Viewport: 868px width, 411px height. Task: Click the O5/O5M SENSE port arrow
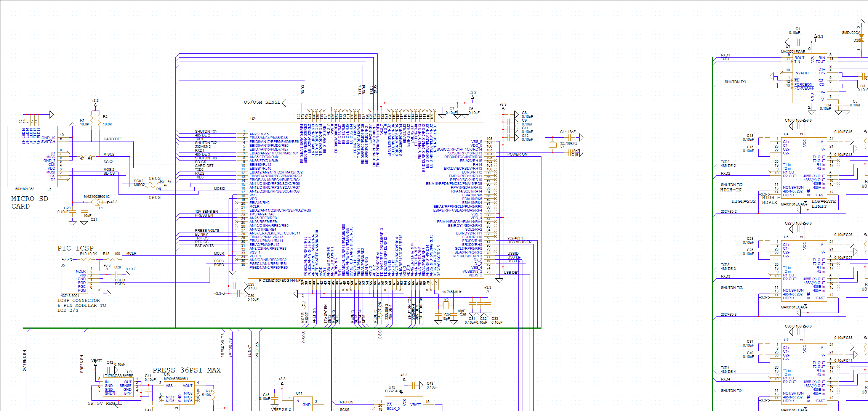click(x=284, y=103)
